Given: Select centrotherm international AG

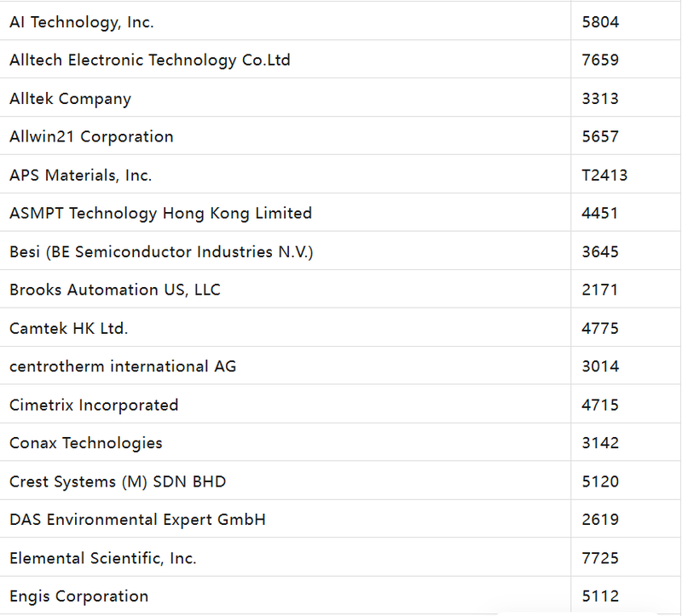Looking at the screenshot, I should pos(124,367).
